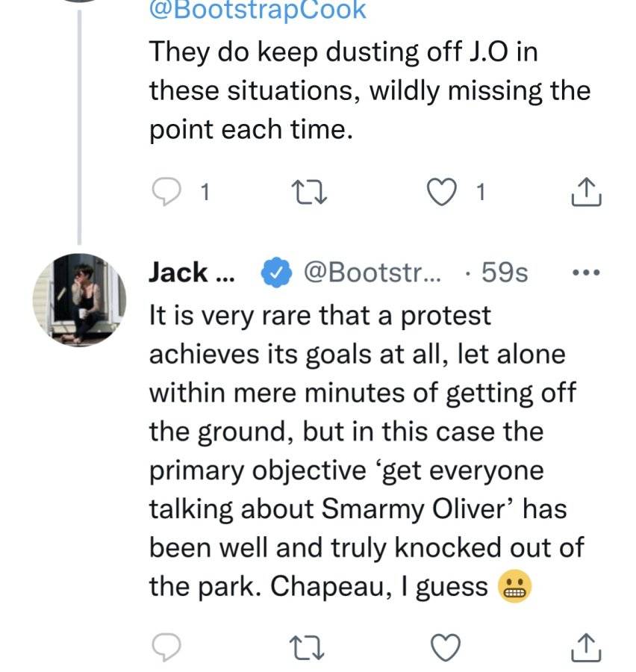This screenshot has width=636, height=672.
Task: Reply to the 'dusting off J.O' tweet
Action: tap(166, 192)
